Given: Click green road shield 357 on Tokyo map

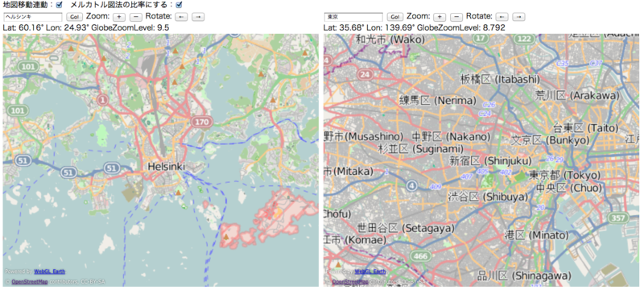Looking at the screenshot, I should 617,217.
